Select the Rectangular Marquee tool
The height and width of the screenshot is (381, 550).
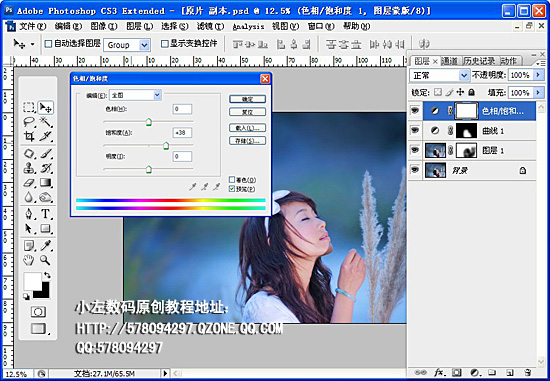pos(29,107)
